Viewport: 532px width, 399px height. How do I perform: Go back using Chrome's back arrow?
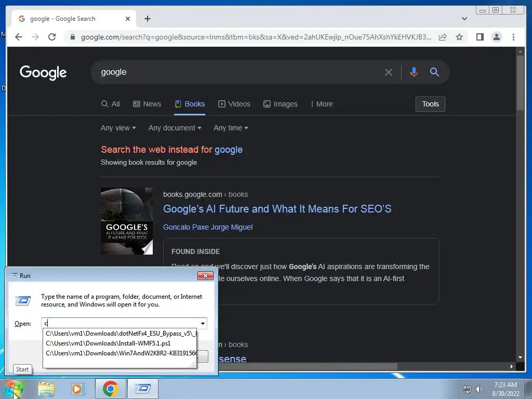click(x=19, y=37)
